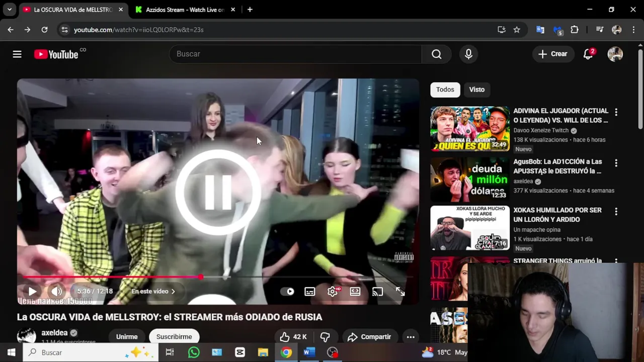This screenshot has height=362, width=644.
Task: Open the Chrome extensions puzzle menu
Action: (x=575, y=30)
